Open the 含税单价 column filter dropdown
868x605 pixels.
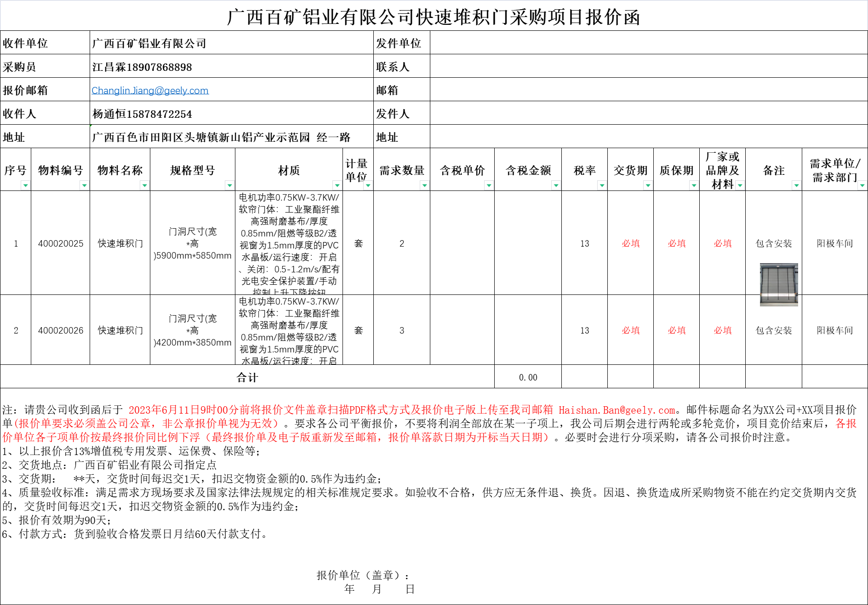pyautogui.click(x=489, y=185)
